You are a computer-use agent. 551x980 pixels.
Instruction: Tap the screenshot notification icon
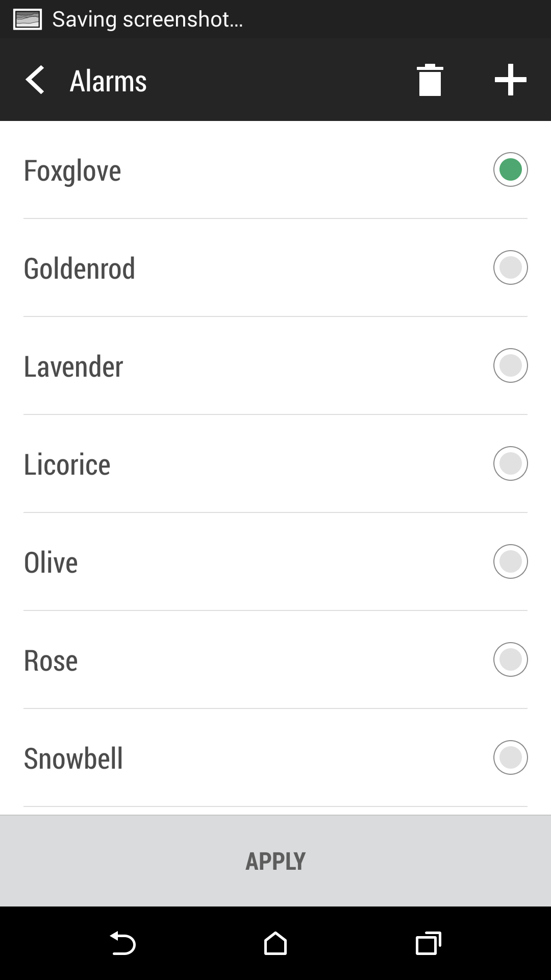[x=28, y=19]
